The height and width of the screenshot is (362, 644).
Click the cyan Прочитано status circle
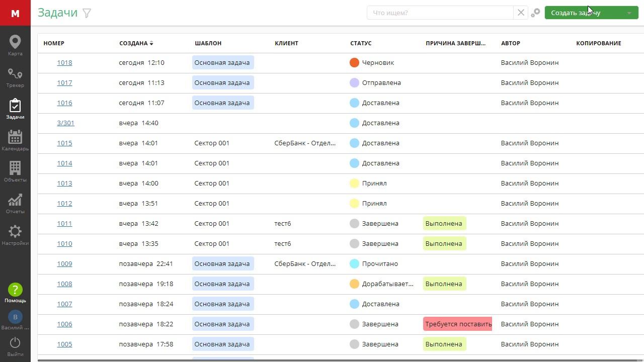354,263
